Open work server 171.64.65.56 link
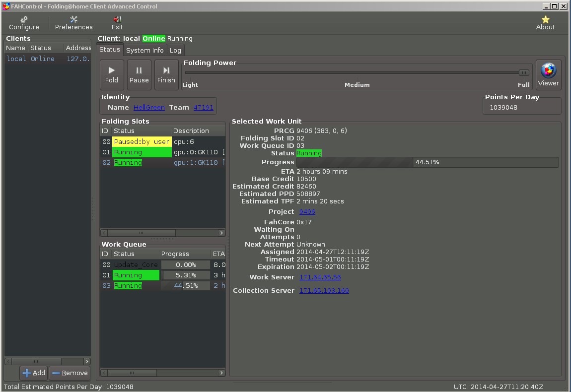The image size is (571, 392). click(x=320, y=277)
